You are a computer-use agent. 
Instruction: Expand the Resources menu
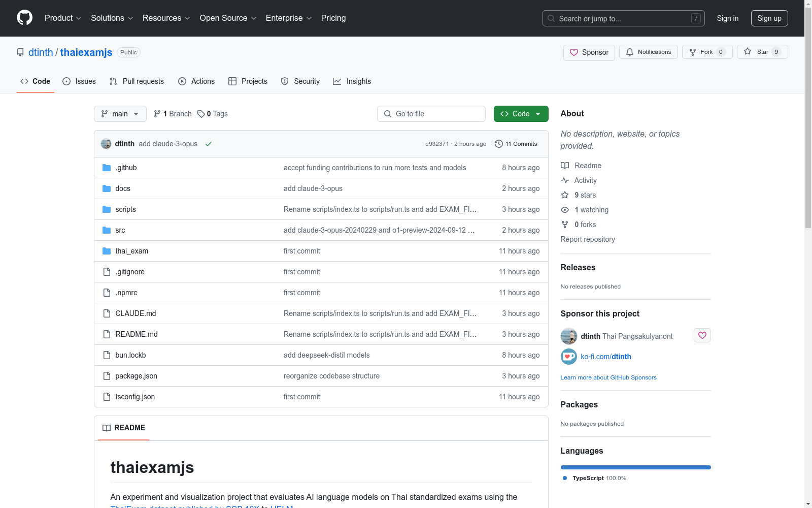[166, 18]
